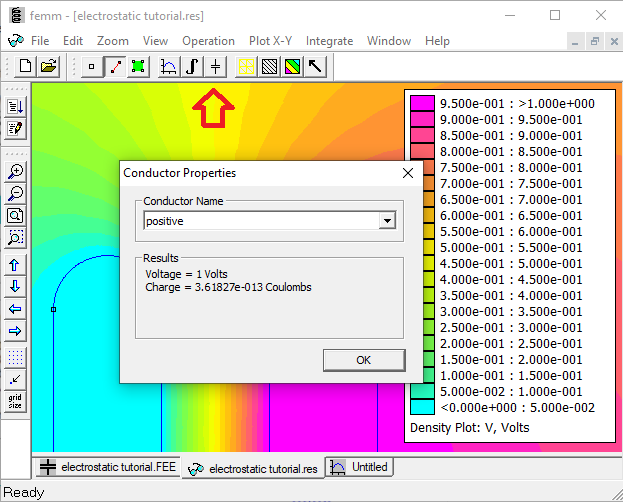The width and height of the screenshot is (623, 502).
Task: Close the Conductor Properties dialog
Action: coord(408,173)
